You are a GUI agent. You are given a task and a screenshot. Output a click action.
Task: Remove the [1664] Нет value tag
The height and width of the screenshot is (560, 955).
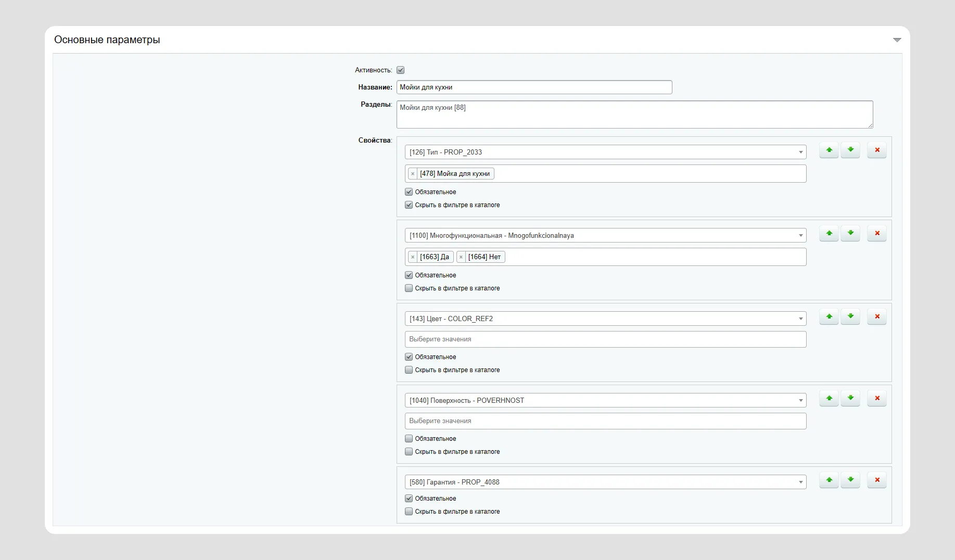[461, 257]
